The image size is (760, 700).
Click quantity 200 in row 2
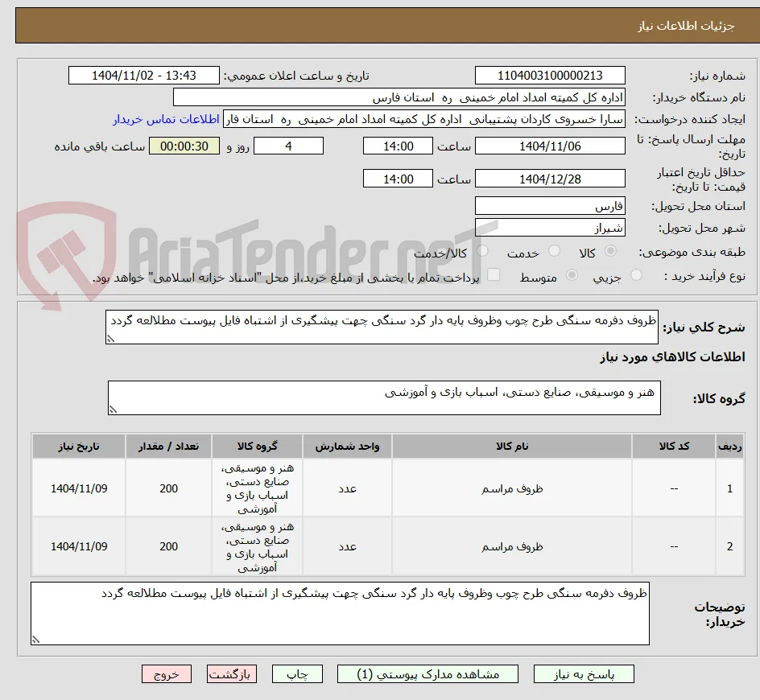[169, 546]
